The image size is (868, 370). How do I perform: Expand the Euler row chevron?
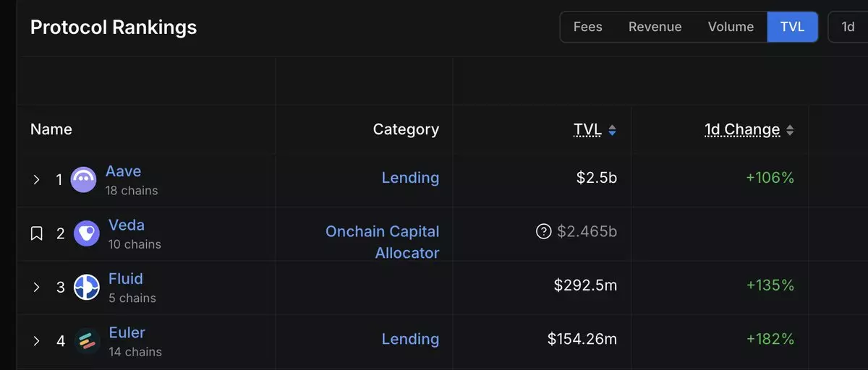pos(36,340)
